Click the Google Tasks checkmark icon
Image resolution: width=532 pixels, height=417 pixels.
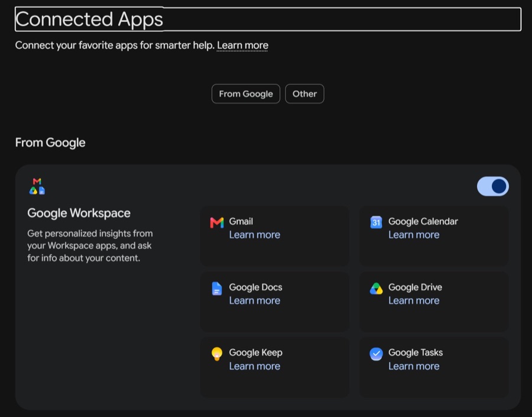point(376,354)
